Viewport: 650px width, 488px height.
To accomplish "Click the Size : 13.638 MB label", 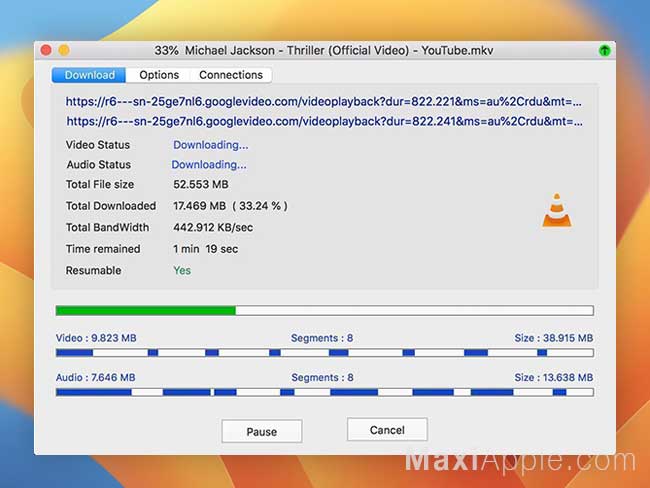I will (554, 377).
